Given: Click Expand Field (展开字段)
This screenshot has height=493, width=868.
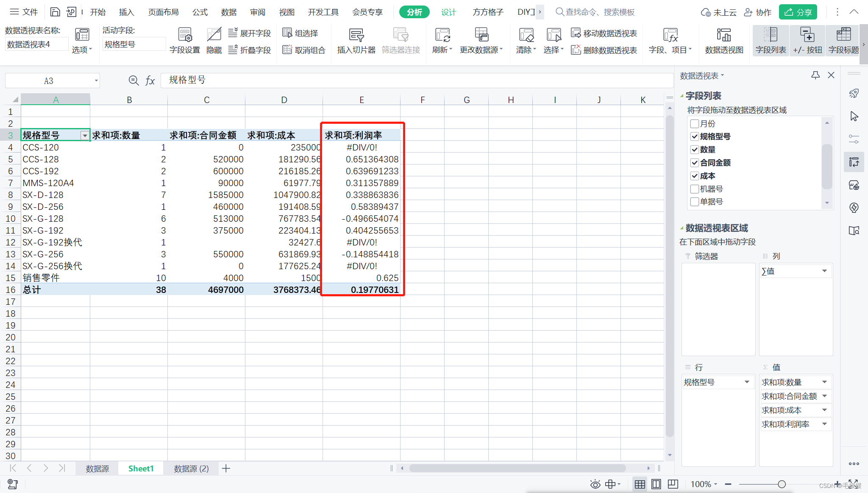Looking at the screenshot, I should click(x=249, y=33).
